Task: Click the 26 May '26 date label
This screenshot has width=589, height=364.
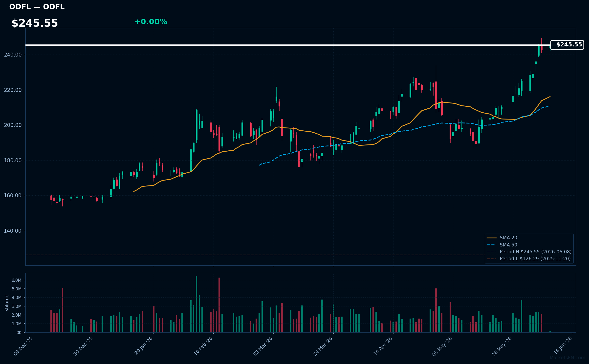Action: pyautogui.click(x=502, y=346)
